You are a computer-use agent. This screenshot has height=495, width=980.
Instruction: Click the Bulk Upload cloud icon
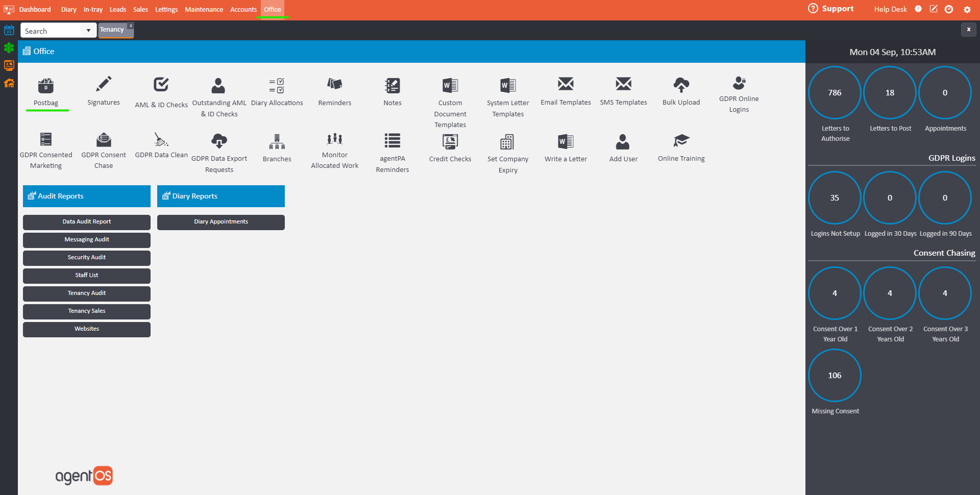click(x=681, y=85)
